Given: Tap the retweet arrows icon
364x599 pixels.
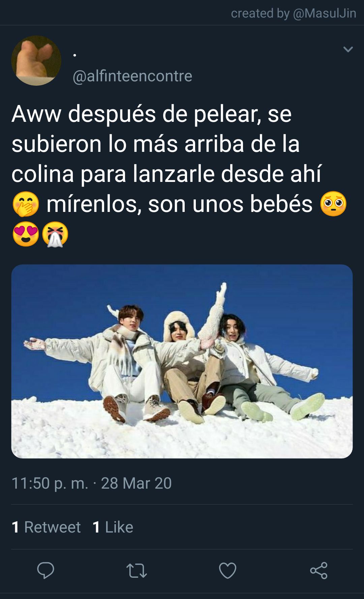Looking at the screenshot, I should (x=136, y=570).
